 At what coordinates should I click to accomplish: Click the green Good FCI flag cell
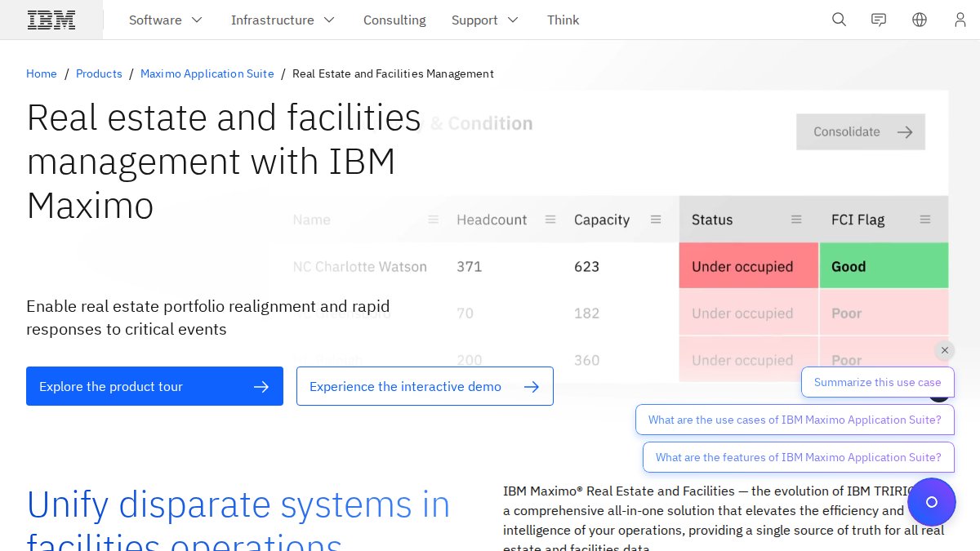click(x=884, y=266)
